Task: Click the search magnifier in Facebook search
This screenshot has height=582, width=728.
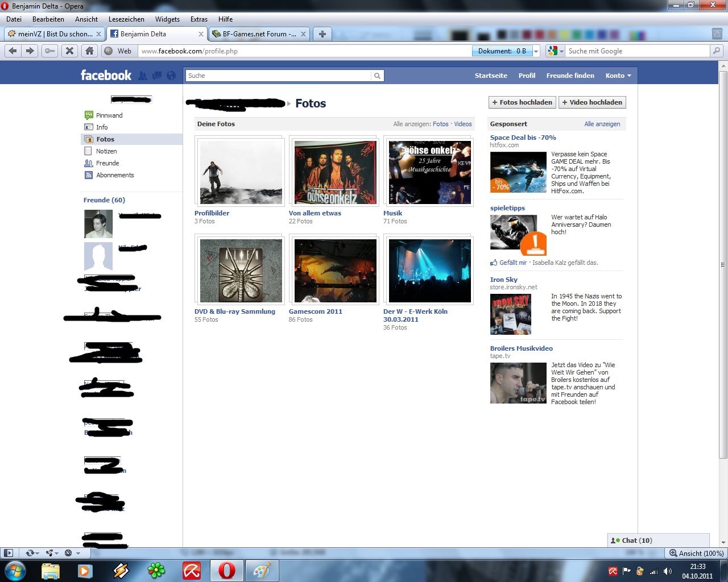Action: point(377,76)
